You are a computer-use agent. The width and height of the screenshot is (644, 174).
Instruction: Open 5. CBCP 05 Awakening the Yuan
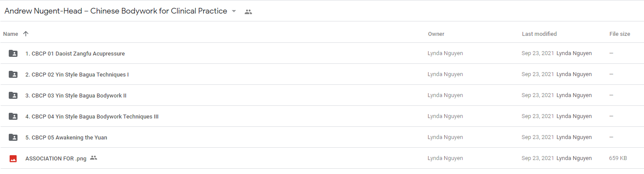point(66,138)
